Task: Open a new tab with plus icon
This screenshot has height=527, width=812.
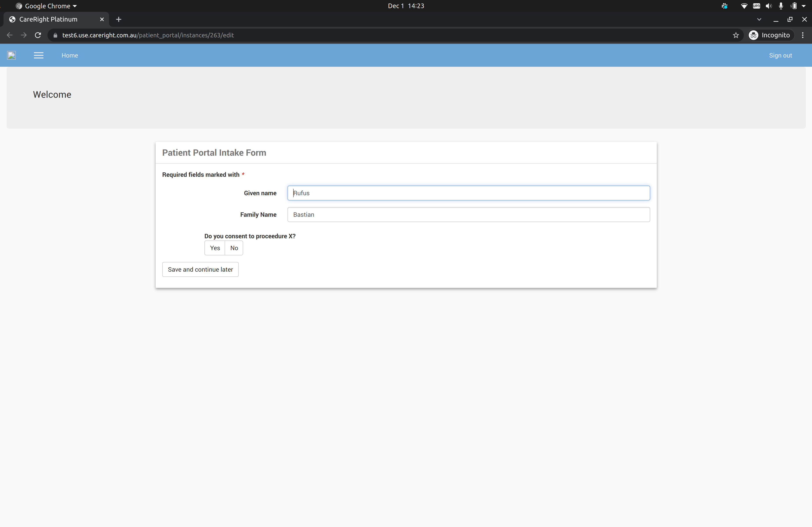Action: [118, 19]
